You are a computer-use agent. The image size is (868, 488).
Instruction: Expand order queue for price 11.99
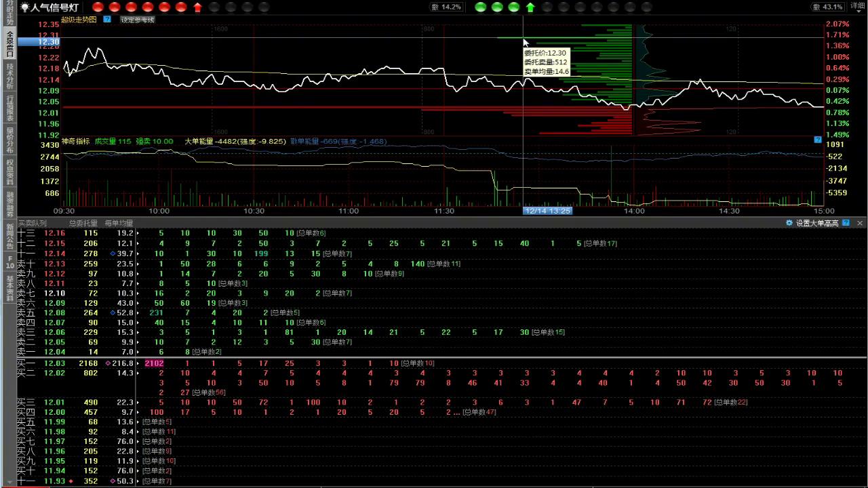pos(138,422)
